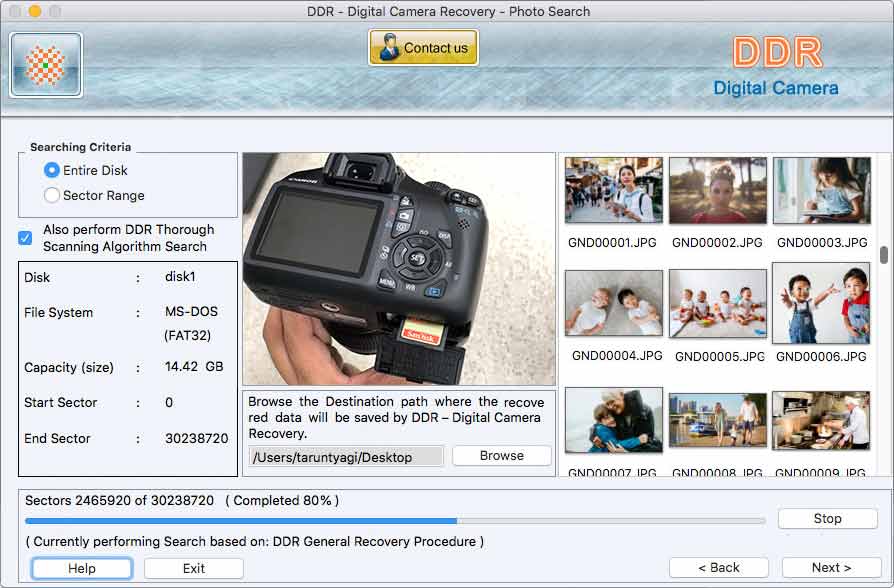Select thumbnail GND00001.JPG
894x588 pixels.
[x=613, y=190]
